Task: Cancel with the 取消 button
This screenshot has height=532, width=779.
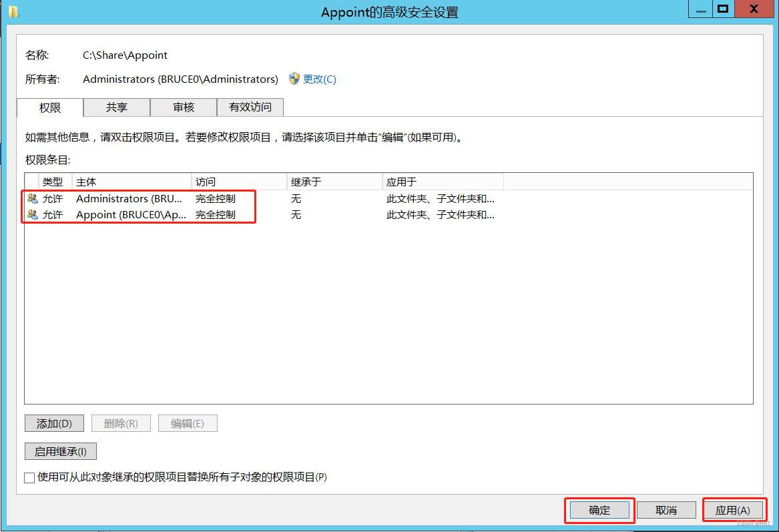Action: click(x=666, y=510)
